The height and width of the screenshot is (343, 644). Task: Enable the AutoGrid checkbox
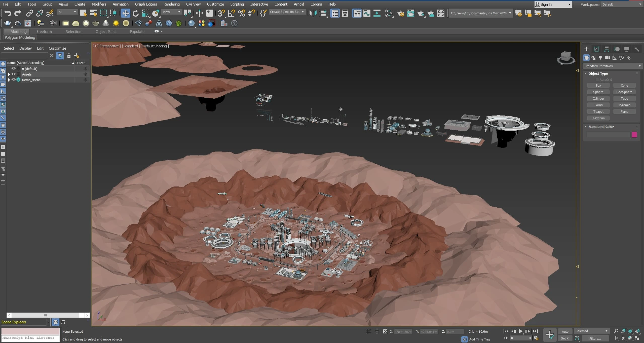click(x=597, y=80)
